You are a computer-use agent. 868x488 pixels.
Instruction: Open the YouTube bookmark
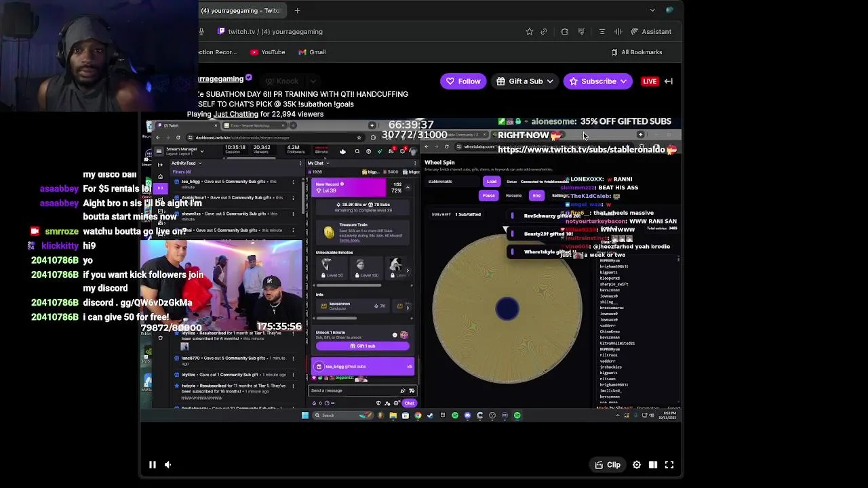pyautogui.click(x=268, y=52)
